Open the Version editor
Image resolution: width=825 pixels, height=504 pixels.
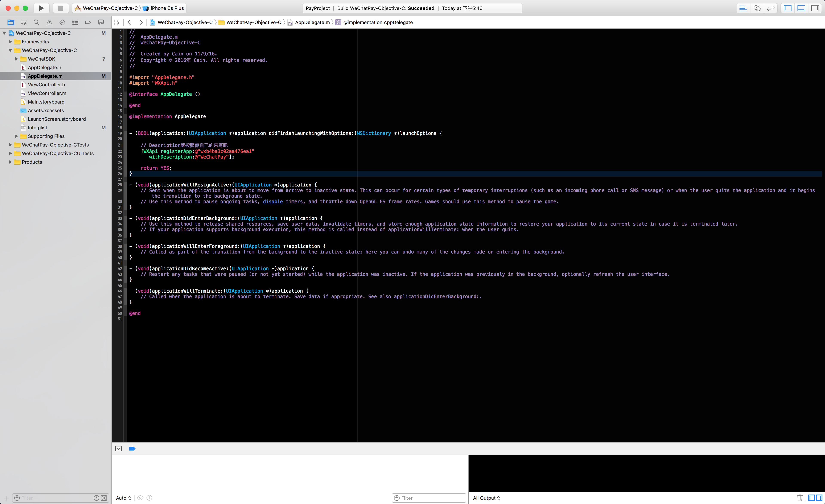click(771, 8)
